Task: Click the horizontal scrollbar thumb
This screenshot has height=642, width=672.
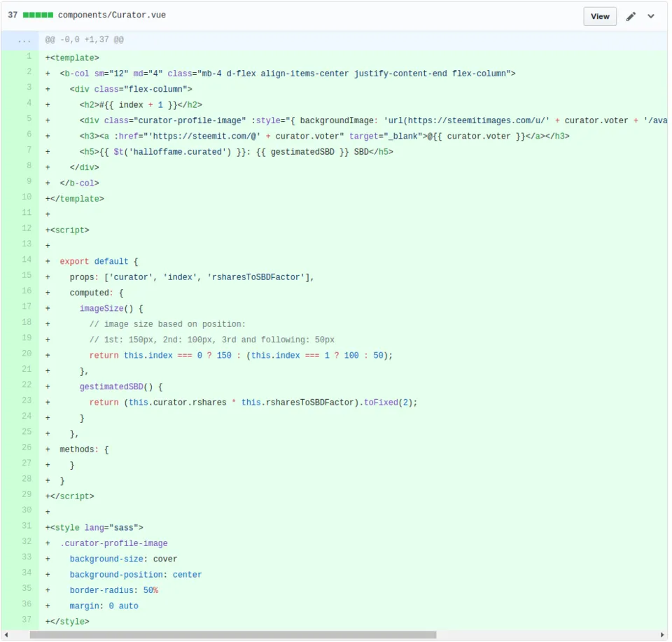Action: coord(232,635)
